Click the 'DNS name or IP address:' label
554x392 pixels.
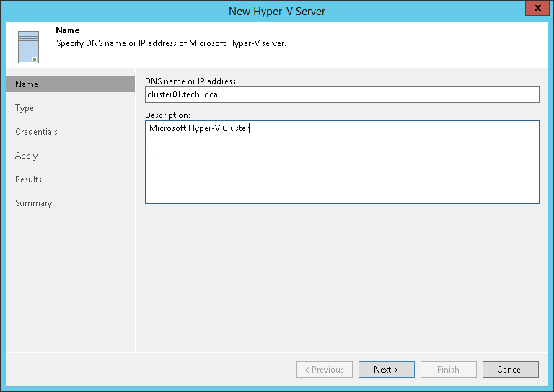191,81
